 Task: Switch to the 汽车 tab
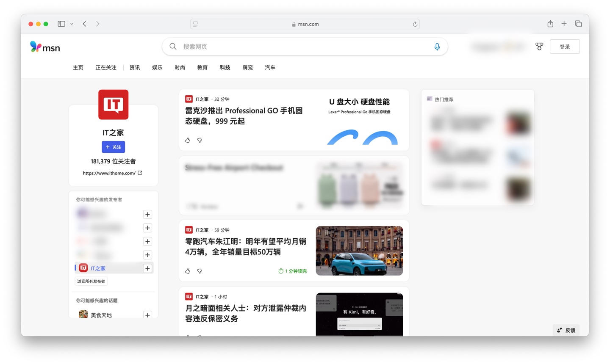tap(270, 67)
